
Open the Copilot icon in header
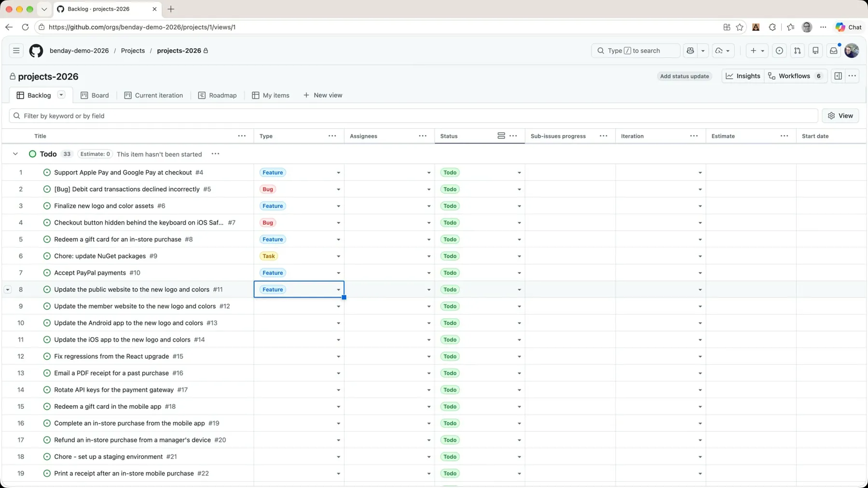pyautogui.click(x=690, y=51)
